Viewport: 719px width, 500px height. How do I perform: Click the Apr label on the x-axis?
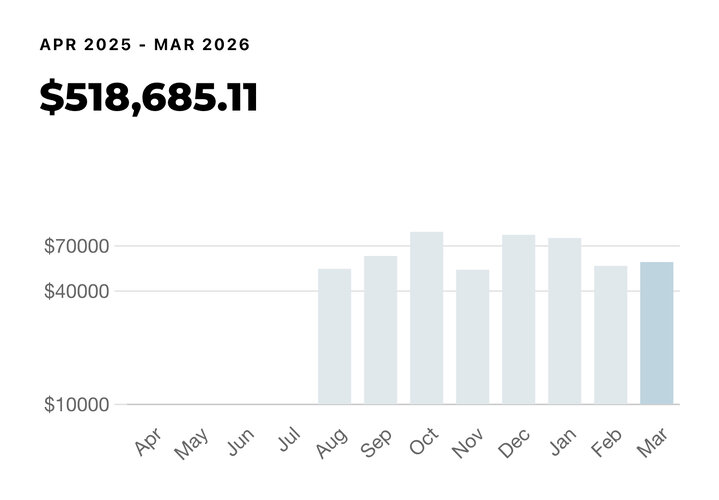pos(148,441)
